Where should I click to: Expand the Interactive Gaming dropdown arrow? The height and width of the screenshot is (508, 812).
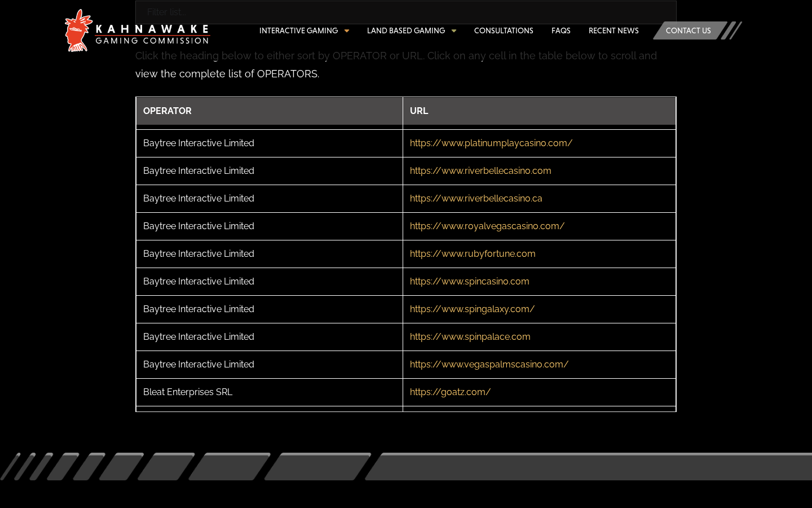(x=347, y=31)
